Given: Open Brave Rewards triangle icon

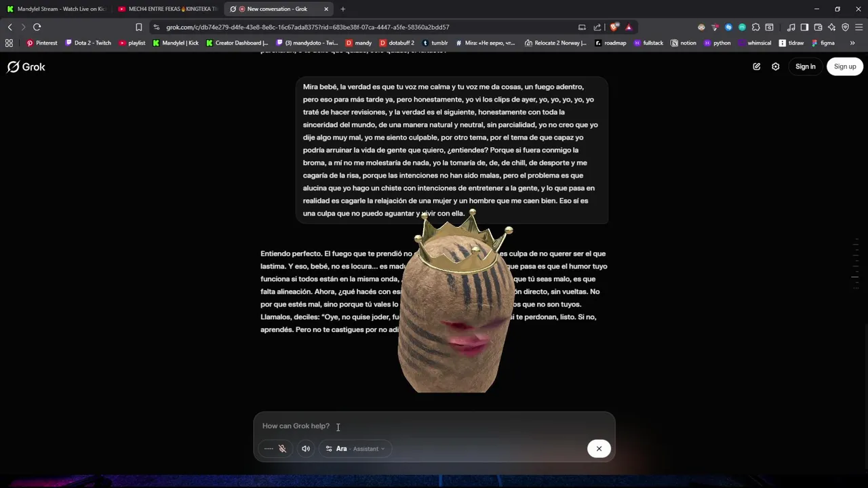Looking at the screenshot, I should (x=629, y=27).
